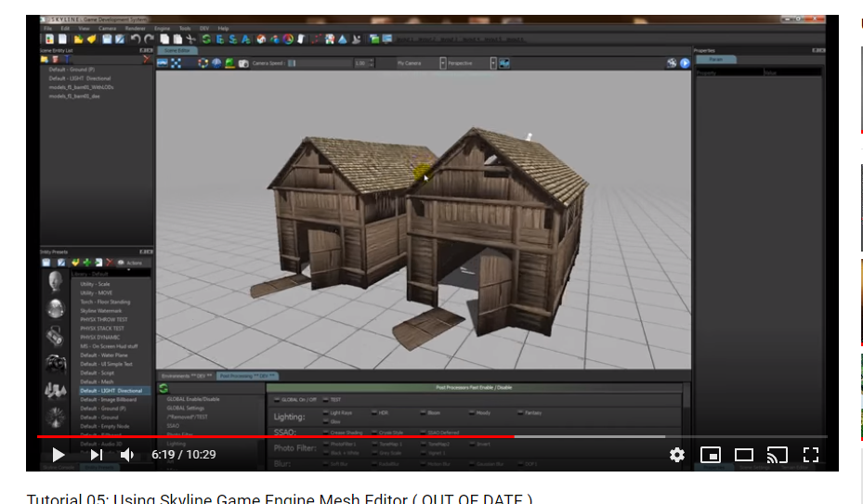
Task: Select GLOBAL Settings in Post Processing list
Action: [186, 408]
